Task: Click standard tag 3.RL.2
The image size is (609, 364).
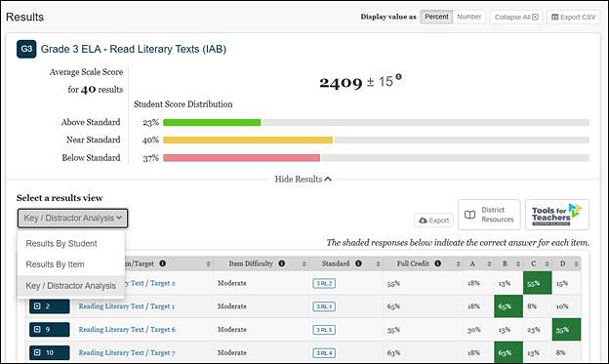Action: 324,284
